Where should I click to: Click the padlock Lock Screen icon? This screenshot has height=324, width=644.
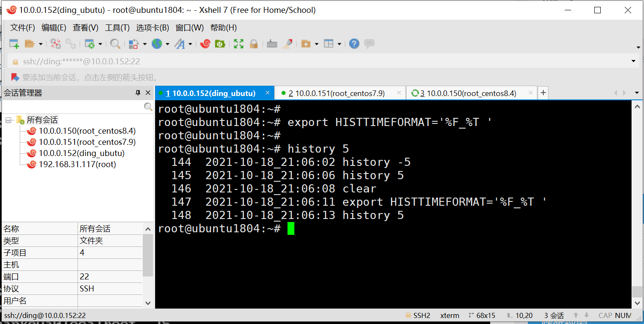[254, 44]
